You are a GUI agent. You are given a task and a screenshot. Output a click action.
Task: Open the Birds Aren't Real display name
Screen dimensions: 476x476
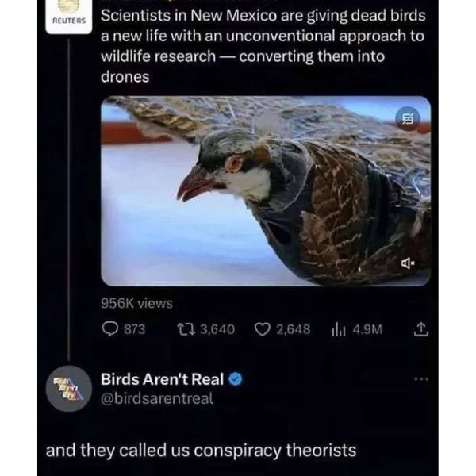[162, 379]
